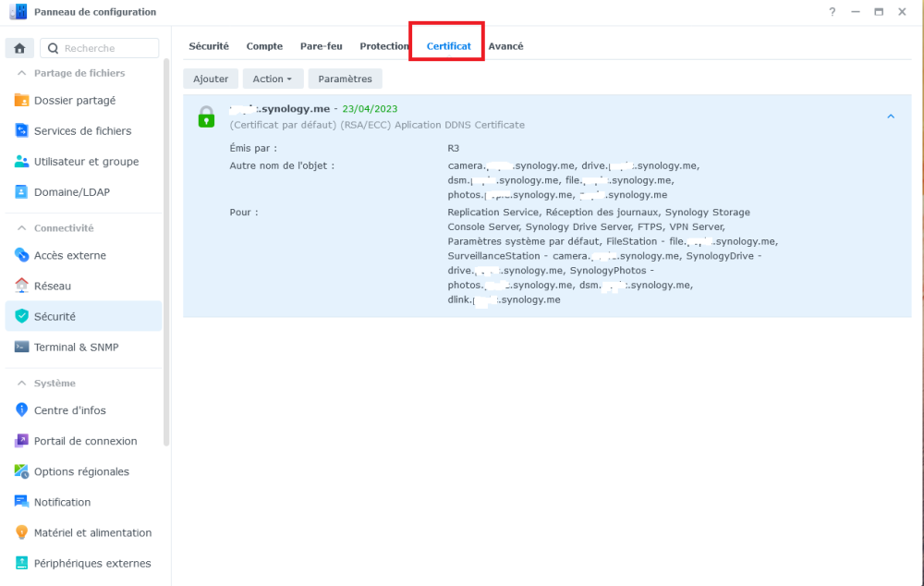The height and width of the screenshot is (586, 924).
Task: Click the Options régionales icon
Action: point(22,471)
